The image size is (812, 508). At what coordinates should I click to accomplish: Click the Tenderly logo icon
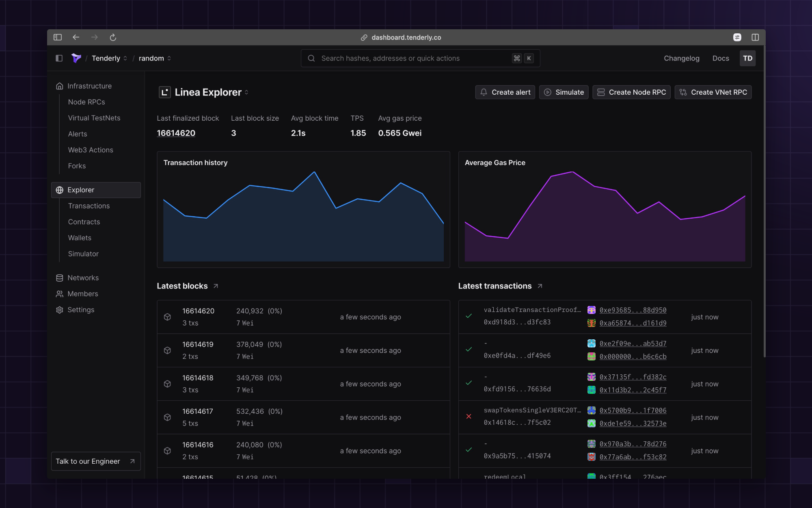coord(76,58)
